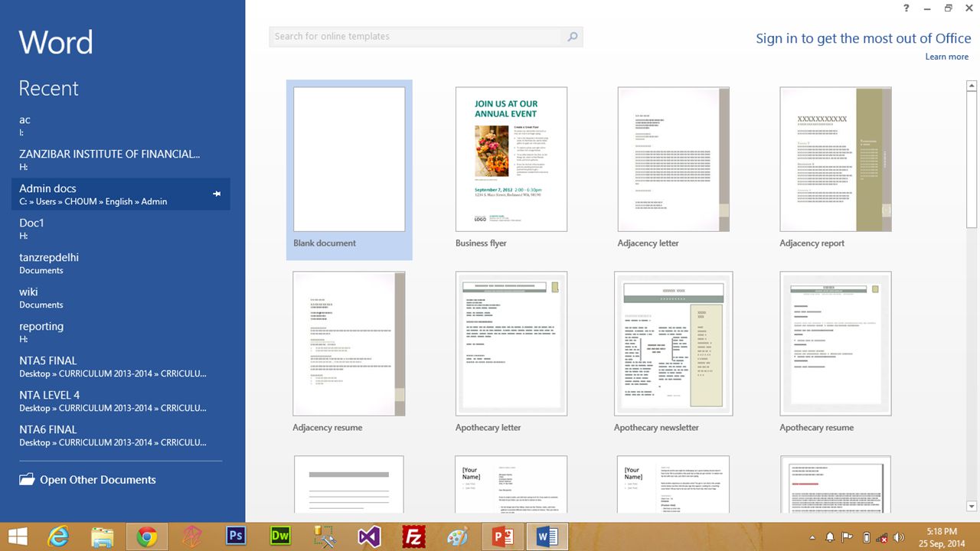Open Photoshop from the taskbar
The image size is (980, 551).
(237, 536)
